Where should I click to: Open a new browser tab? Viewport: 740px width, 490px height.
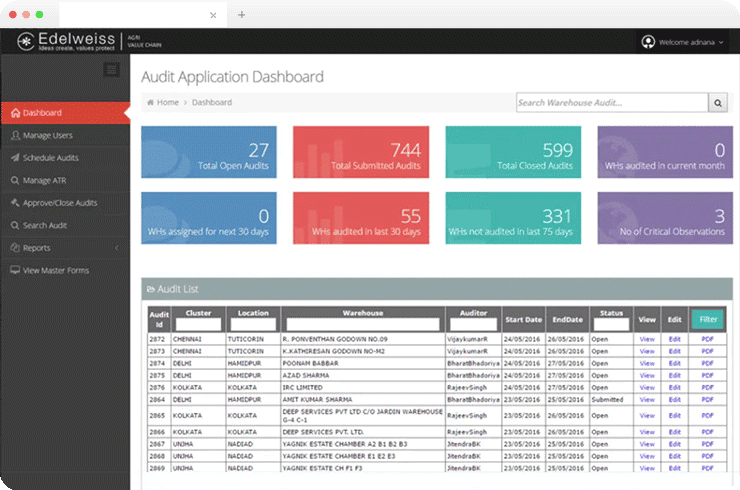point(241,14)
